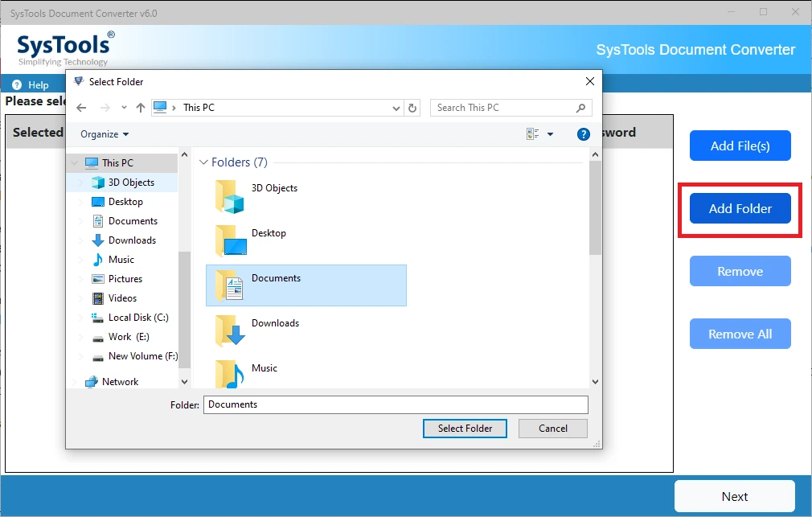Click the Documents folder icon in file list
The width and height of the screenshot is (812, 517).
pyautogui.click(x=229, y=285)
